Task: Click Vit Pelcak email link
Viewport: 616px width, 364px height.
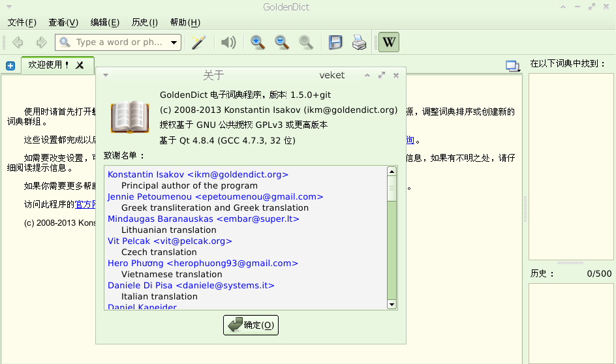Action: point(170,241)
